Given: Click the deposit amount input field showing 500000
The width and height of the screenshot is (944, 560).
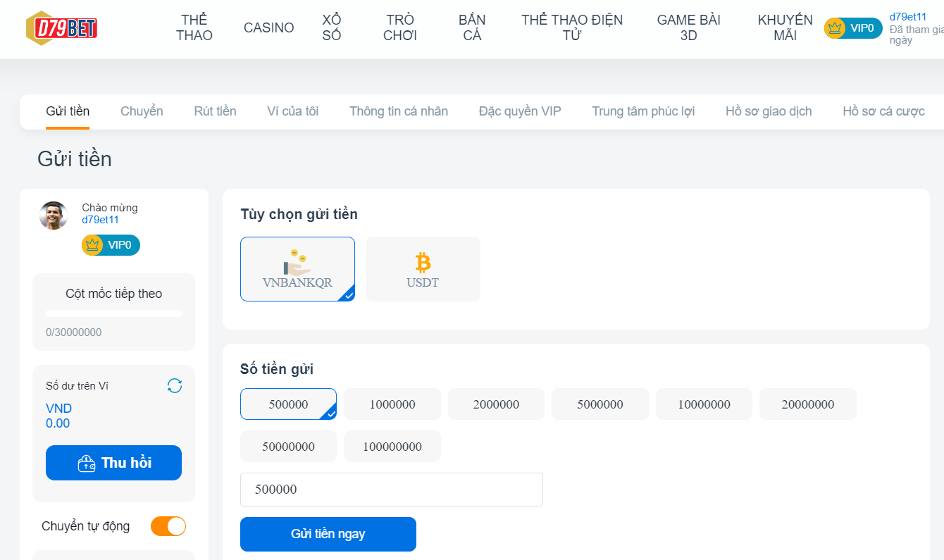Looking at the screenshot, I should [x=392, y=489].
